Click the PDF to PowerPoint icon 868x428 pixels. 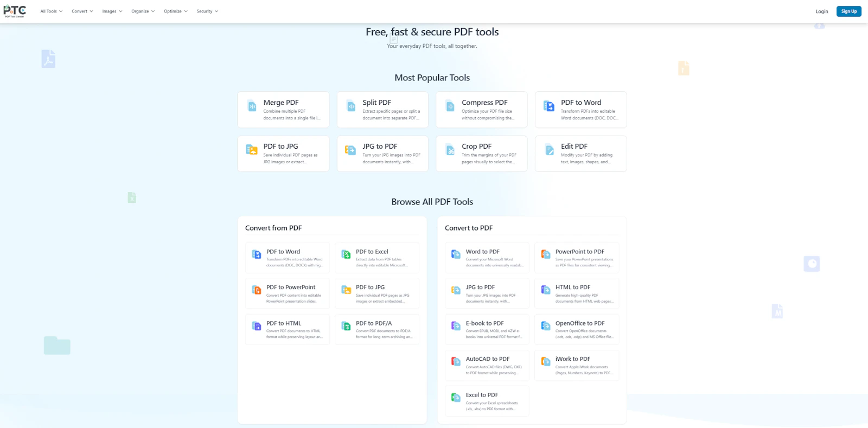[257, 290]
